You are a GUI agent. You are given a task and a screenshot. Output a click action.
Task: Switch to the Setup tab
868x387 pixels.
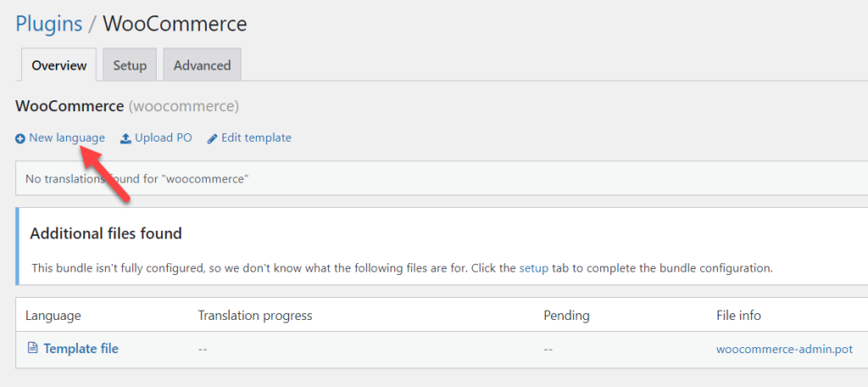tap(130, 64)
